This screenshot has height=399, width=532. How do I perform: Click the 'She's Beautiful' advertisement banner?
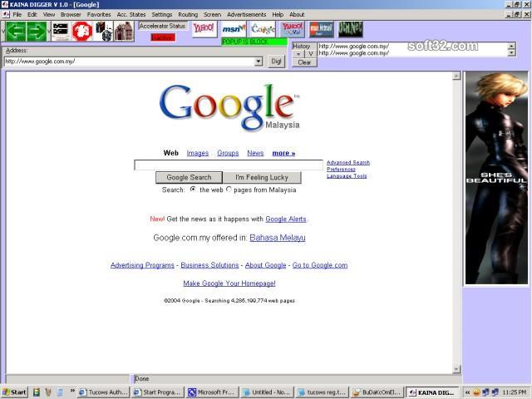496,178
